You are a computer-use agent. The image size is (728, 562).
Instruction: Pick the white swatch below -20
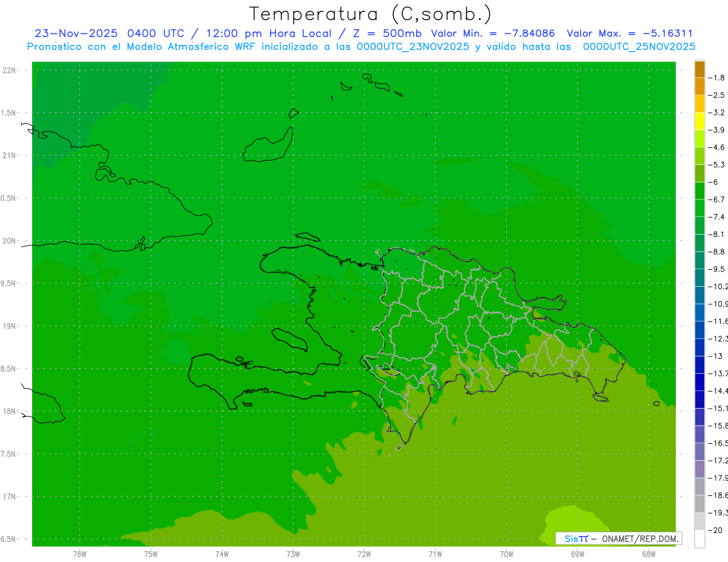click(x=699, y=539)
